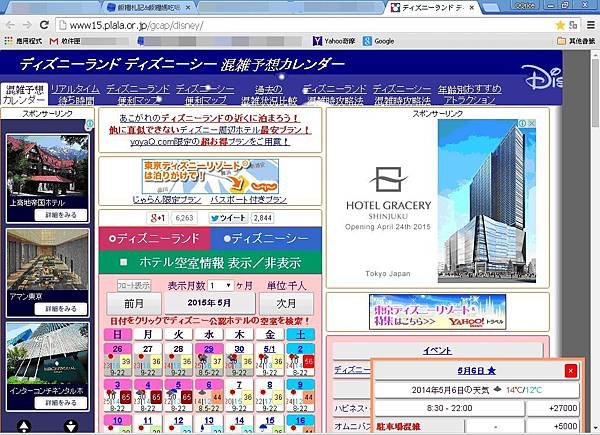Image resolution: width=600 pixels, height=435 pixels.
Task: Select calendar date 6 in second row
Action: (x=209, y=396)
